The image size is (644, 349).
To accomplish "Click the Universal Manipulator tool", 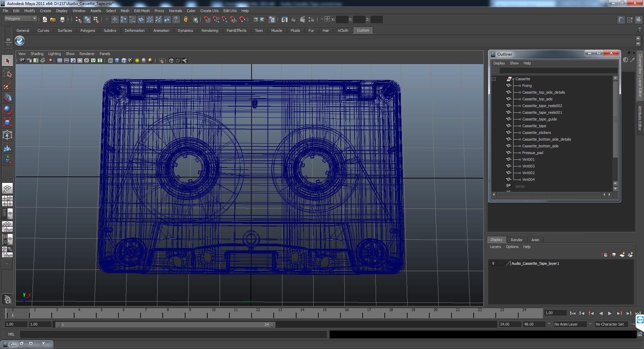I will pos(7,135).
